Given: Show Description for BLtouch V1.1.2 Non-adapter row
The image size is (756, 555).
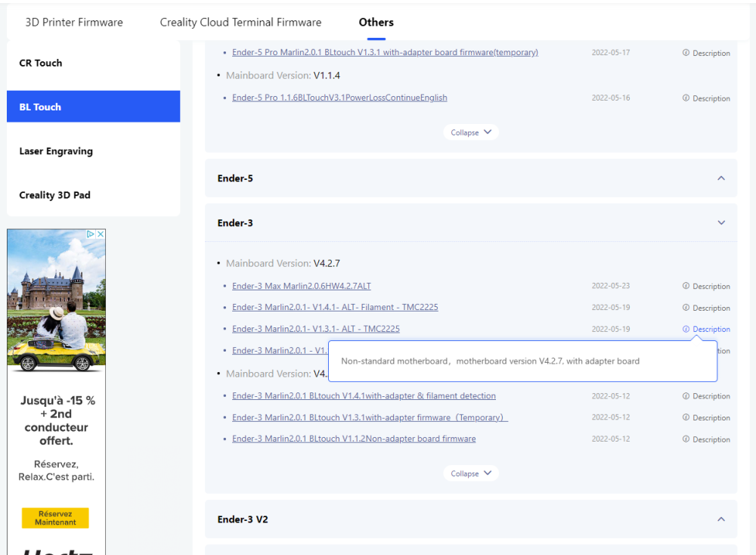Looking at the screenshot, I should point(706,440).
